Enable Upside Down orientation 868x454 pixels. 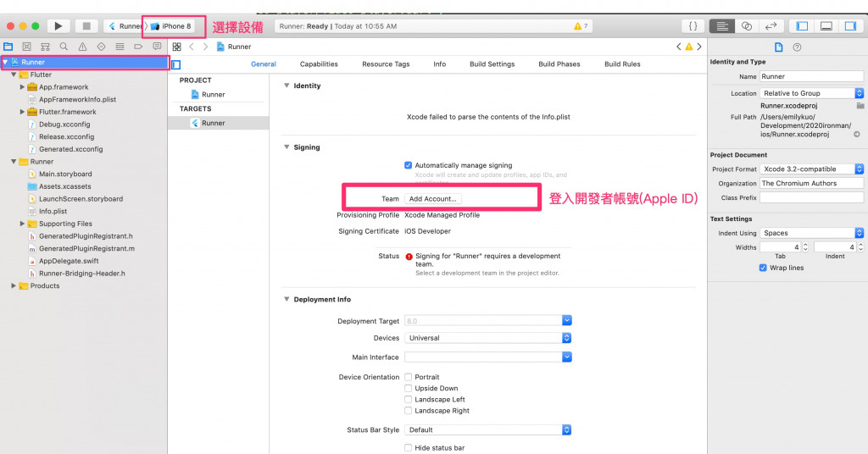click(408, 388)
